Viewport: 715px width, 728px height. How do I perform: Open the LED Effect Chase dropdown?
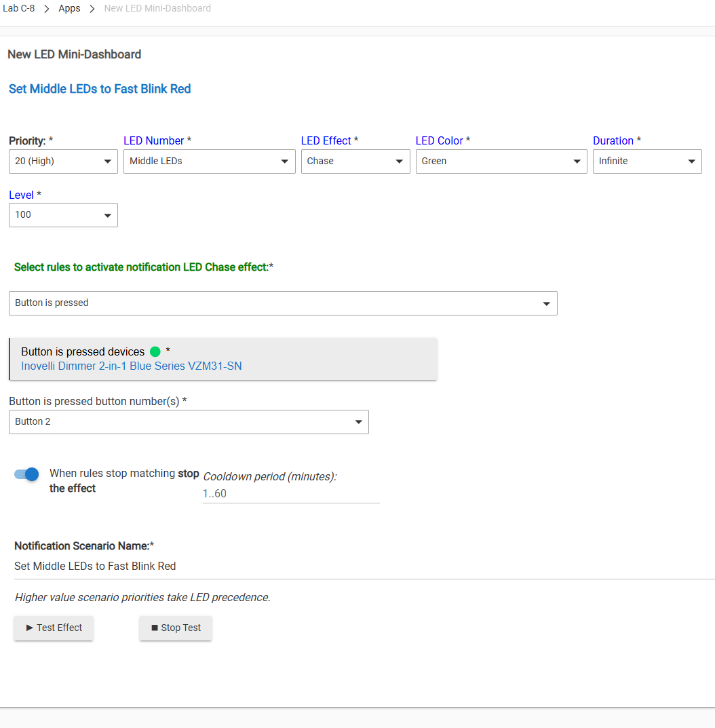click(x=355, y=161)
